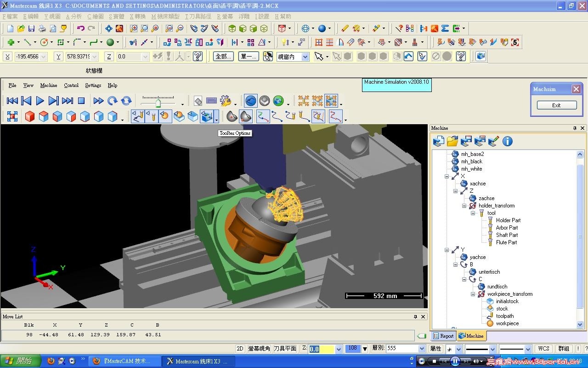Open the Control menu
Viewport: 588px width, 368px height.
71,85
